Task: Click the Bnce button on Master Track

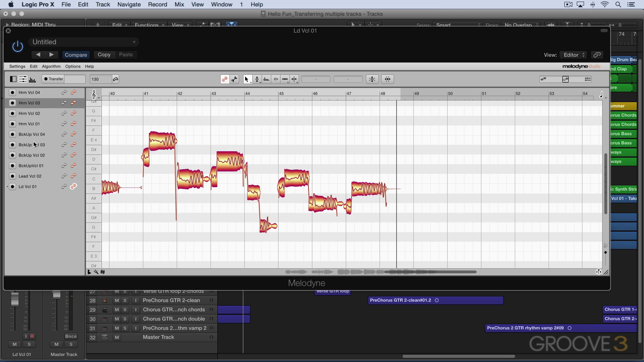Action: coord(71,336)
